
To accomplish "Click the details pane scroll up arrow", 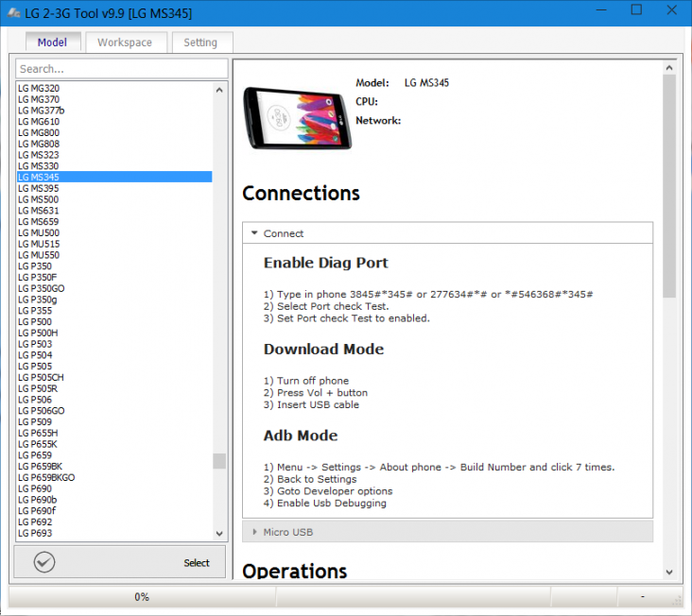I will pyautogui.click(x=669, y=68).
